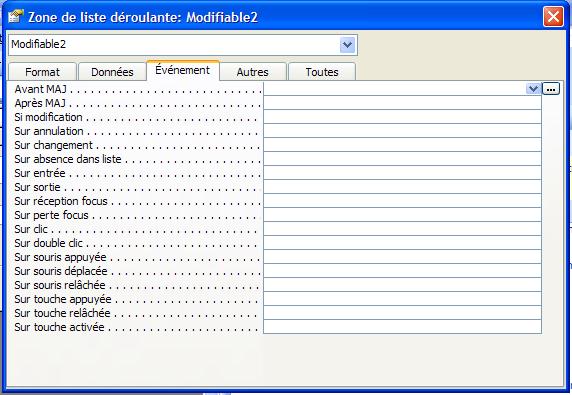Click the Sur absence dans liste field
Screen dimensions: 572x395
(x=402, y=159)
